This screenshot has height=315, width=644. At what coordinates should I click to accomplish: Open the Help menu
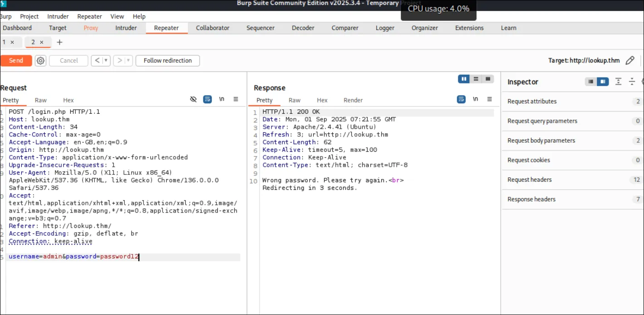point(139,16)
